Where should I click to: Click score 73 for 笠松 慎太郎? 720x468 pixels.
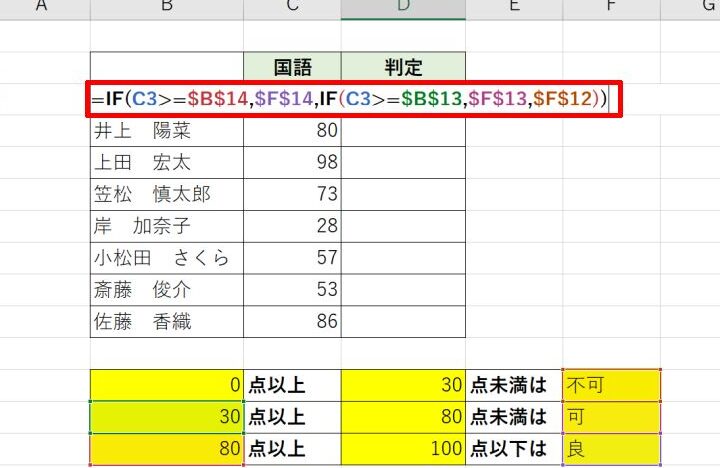(292, 195)
